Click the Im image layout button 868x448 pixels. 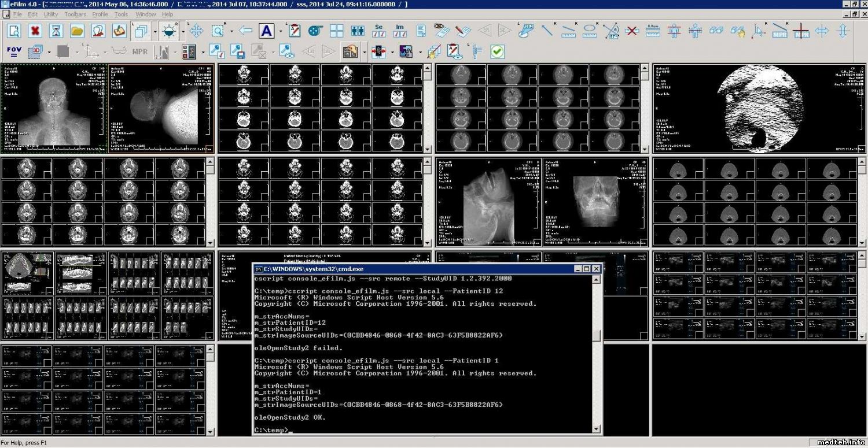399,31
